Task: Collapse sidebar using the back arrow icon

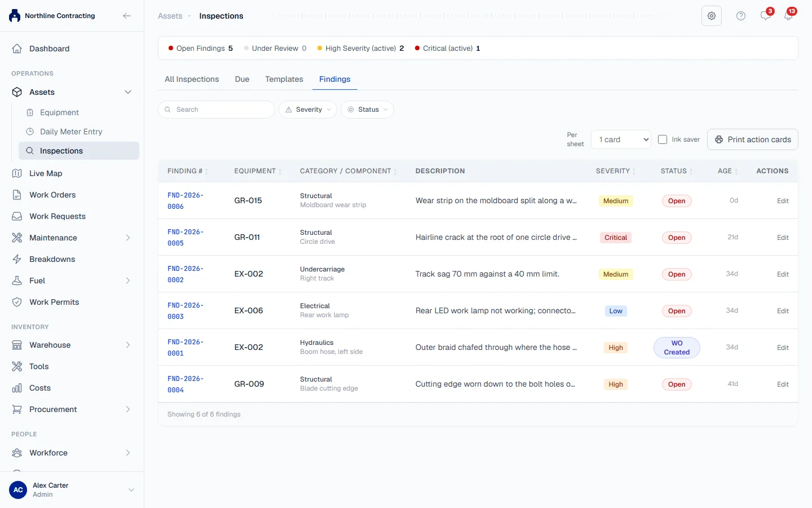Action: point(127,16)
